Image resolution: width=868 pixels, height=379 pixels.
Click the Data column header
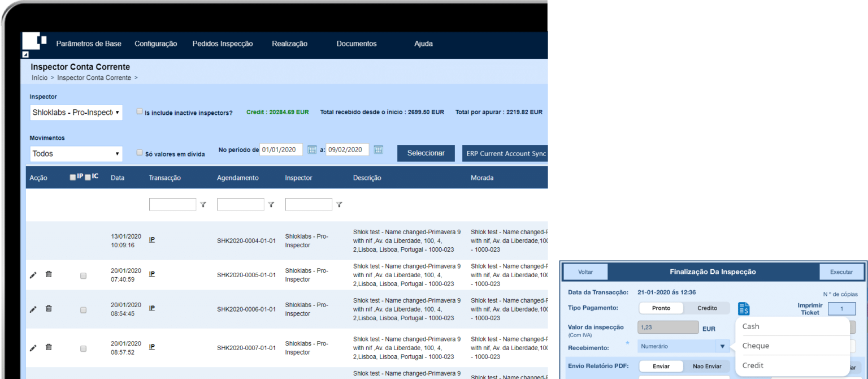point(118,178)
